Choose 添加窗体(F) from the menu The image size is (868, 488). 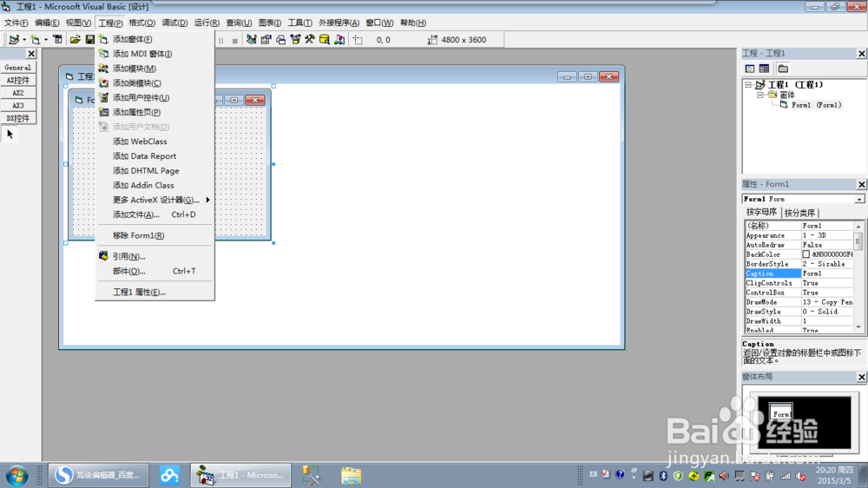(155, 39)
